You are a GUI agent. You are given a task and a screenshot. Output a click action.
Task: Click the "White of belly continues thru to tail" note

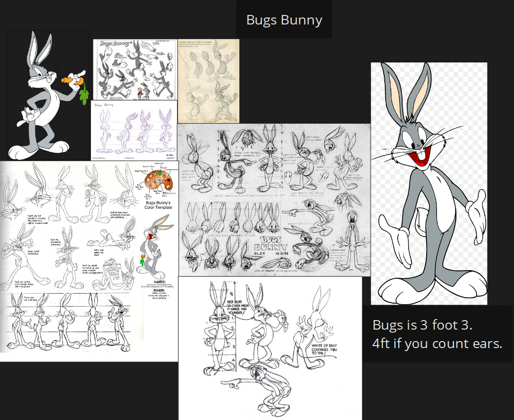(324, 349)
